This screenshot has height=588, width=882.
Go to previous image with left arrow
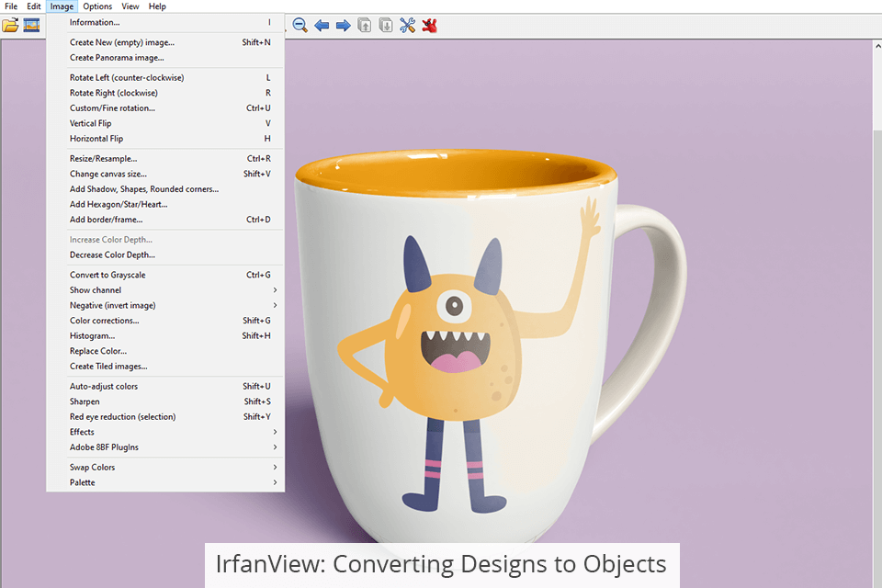(x=322, y=26)
